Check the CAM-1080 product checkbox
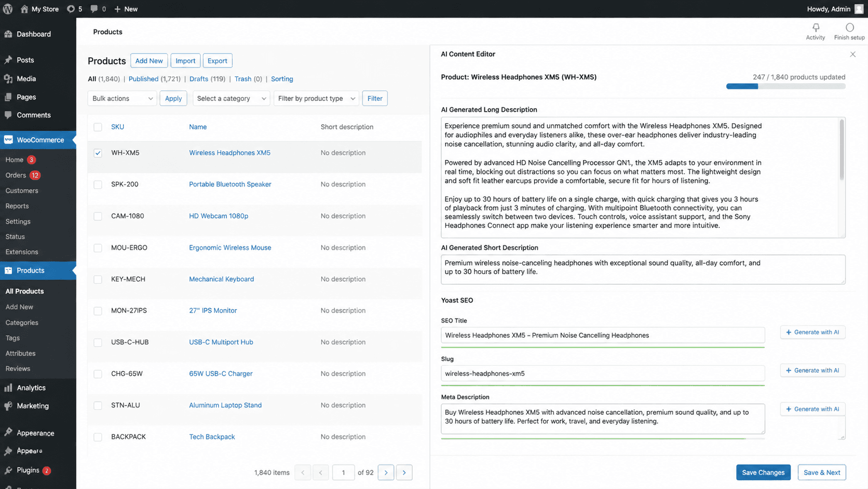868x489 pixels. point(98,216)
